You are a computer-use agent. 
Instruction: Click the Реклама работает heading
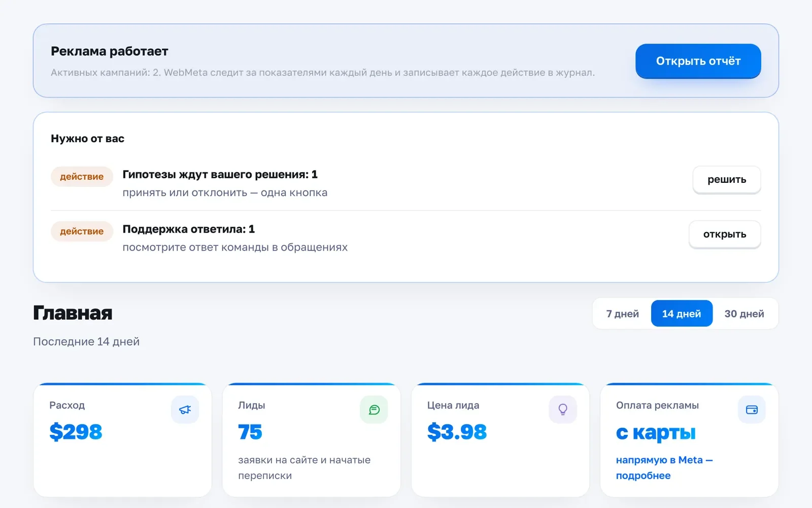pos(110,51)
